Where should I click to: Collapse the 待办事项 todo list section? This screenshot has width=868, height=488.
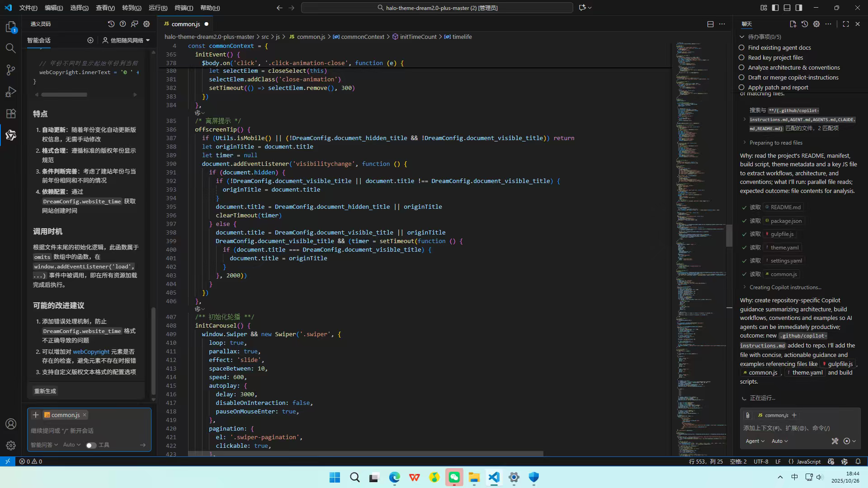pyautogui.click(x=742, y=37)
